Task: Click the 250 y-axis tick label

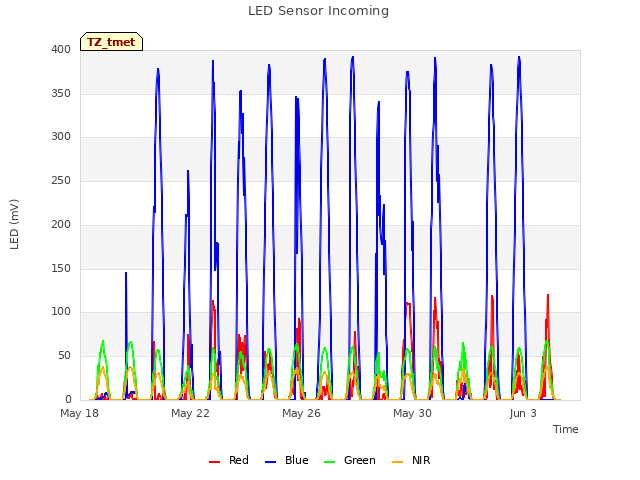Action: pos(61,180)
